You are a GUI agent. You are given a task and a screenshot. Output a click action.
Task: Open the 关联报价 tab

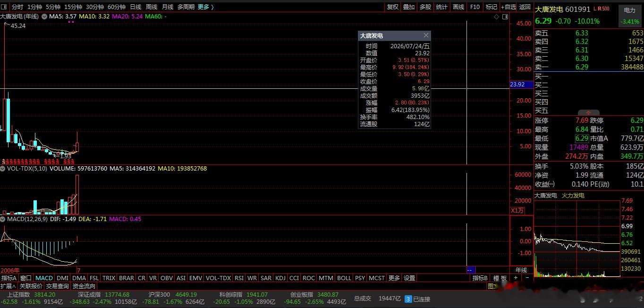coord(31,286)
